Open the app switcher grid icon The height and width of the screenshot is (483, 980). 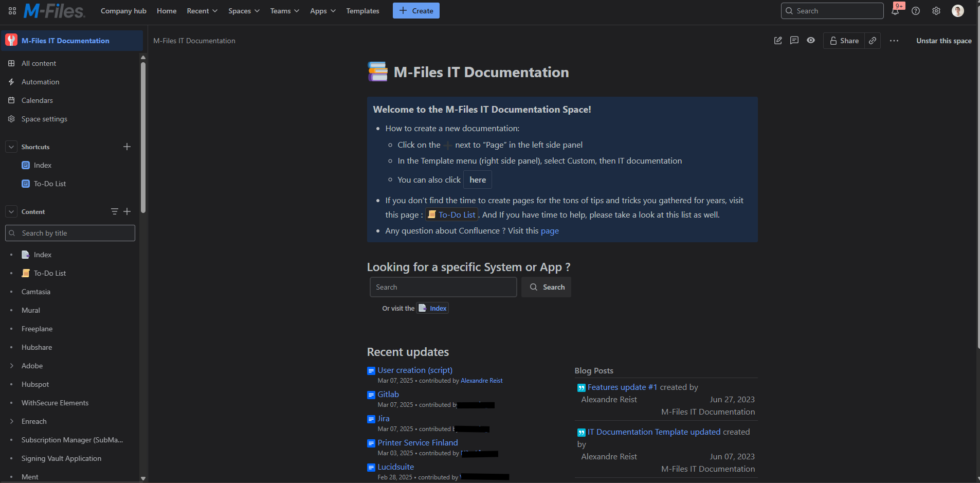tap(12, 11)
